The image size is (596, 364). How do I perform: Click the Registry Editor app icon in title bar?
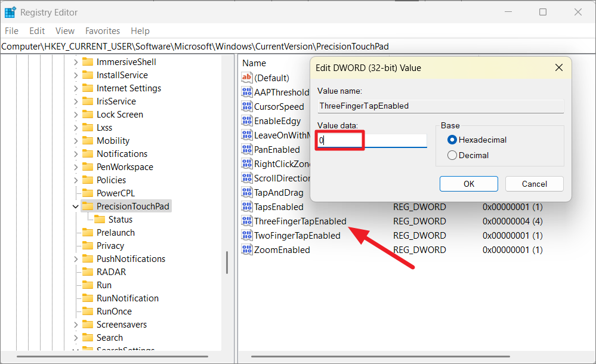pos(10,12)
